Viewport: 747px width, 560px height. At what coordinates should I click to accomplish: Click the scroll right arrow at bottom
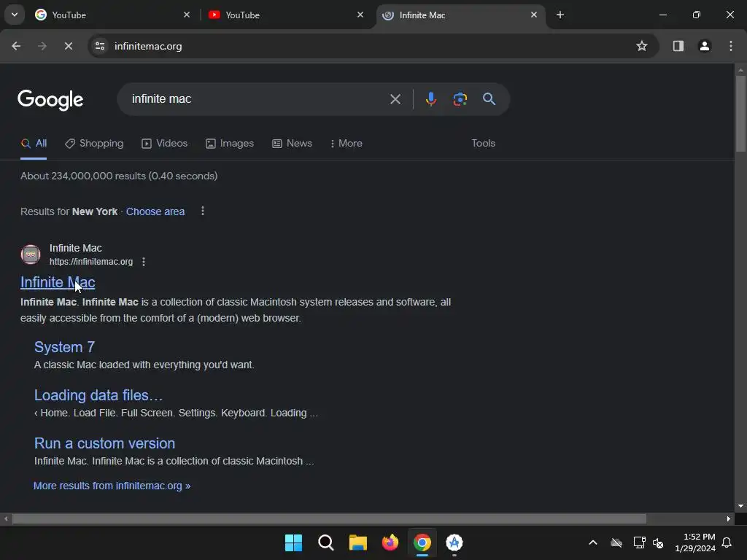729,518
